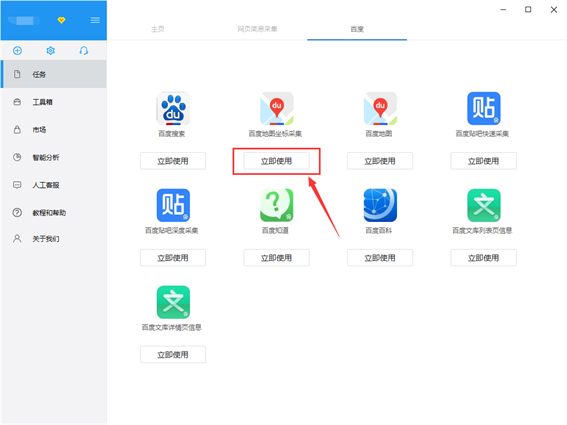Image resolution: width=567 pixels, height=425 pixels.
Task: Click the 百度文库列表页信息 green icon
Action: point(483,205)
